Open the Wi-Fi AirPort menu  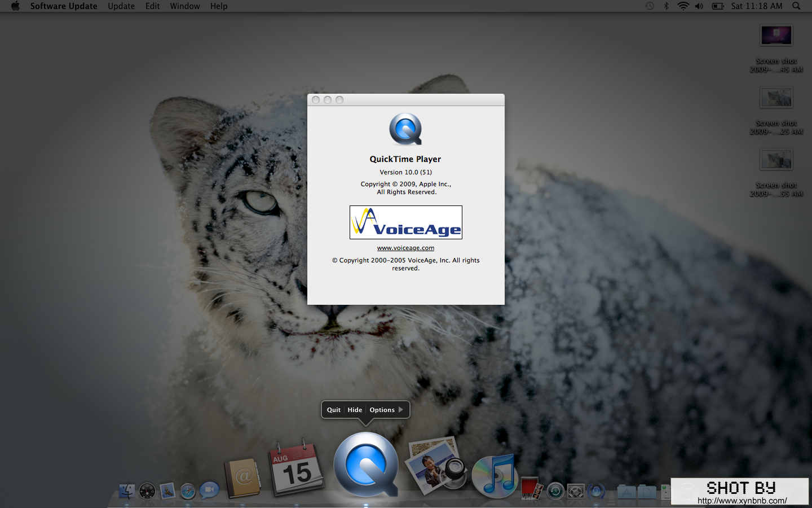click(x=683, y=6)
